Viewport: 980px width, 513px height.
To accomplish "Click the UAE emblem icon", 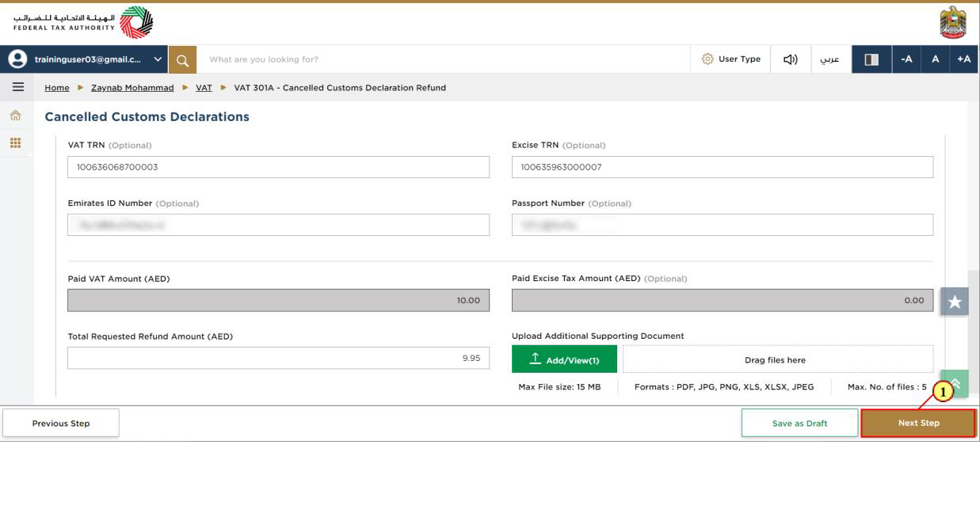I will [x=953, y=22].
